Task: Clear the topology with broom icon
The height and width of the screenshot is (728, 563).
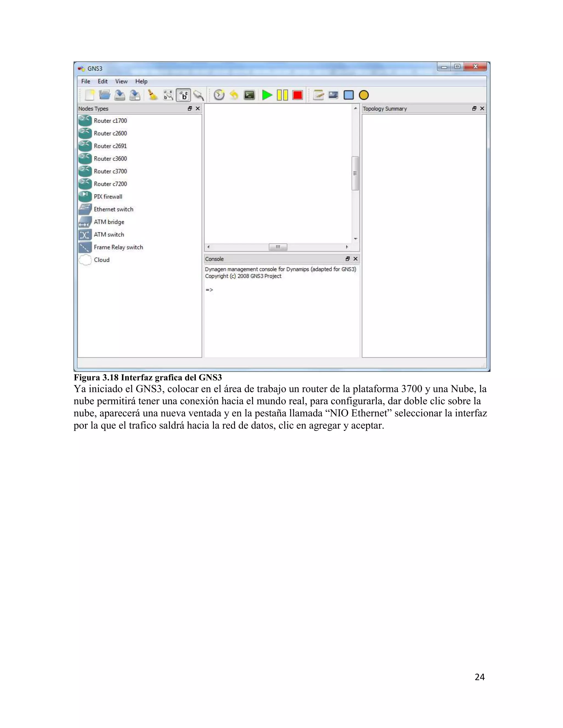Action: 153,95
